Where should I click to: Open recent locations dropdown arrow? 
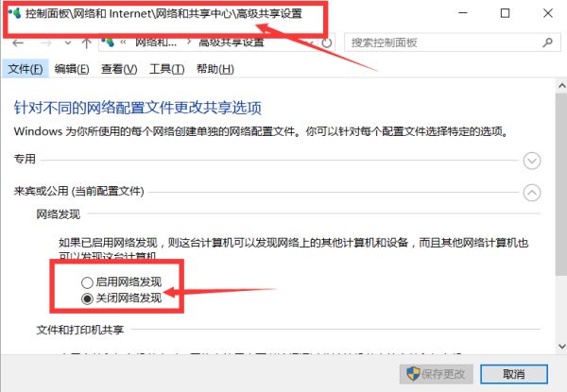pyautogui.click(x=68, y=43)
